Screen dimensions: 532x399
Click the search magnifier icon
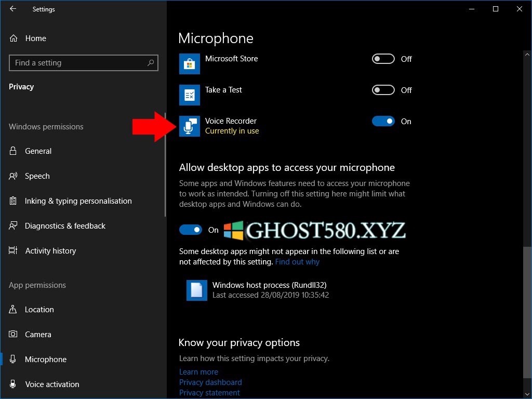tap(151, 63)
